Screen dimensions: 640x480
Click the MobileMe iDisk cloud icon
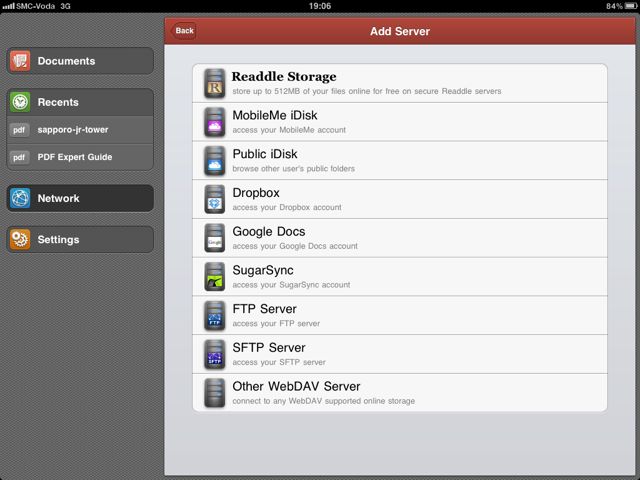[215, 122]
